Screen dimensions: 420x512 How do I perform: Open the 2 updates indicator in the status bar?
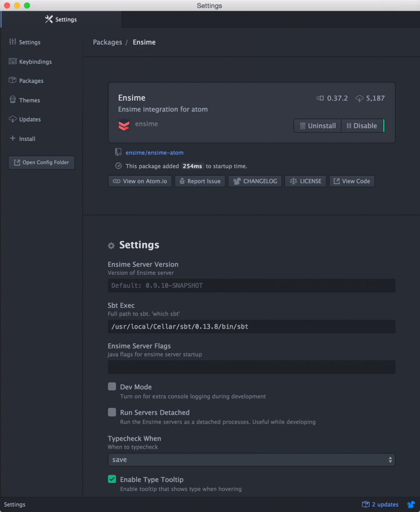380,504
